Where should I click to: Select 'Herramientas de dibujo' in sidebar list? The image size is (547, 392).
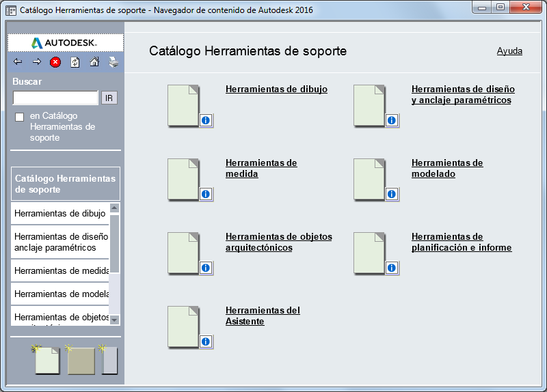tap(60, 213)
